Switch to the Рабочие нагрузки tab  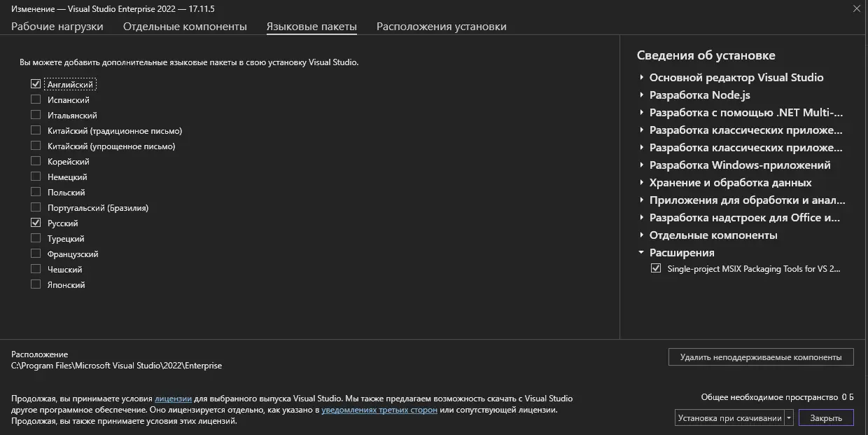pyautogui.click(x=57, y=27)
